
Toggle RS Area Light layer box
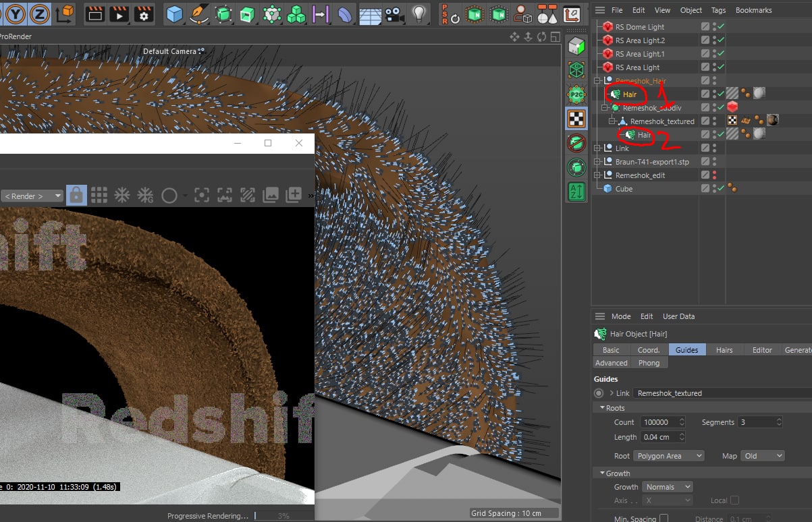(x=705, y=67)
